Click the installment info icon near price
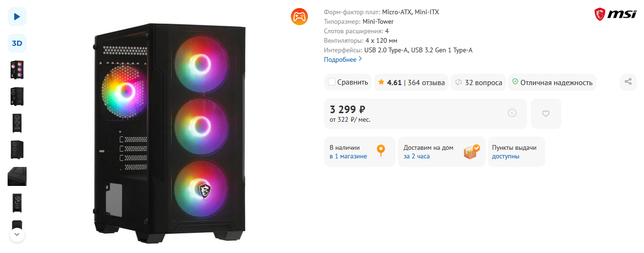 click(512, 113)
